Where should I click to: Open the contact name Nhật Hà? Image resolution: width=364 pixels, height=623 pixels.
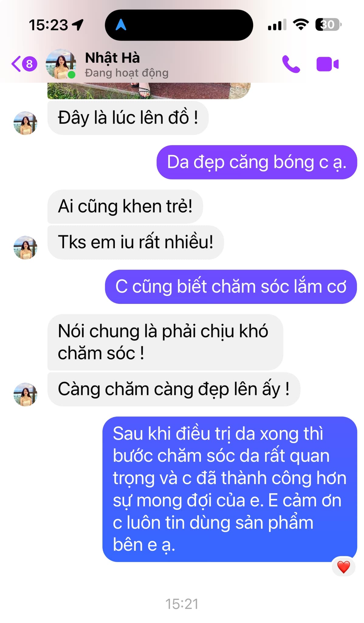coord(112,58)
